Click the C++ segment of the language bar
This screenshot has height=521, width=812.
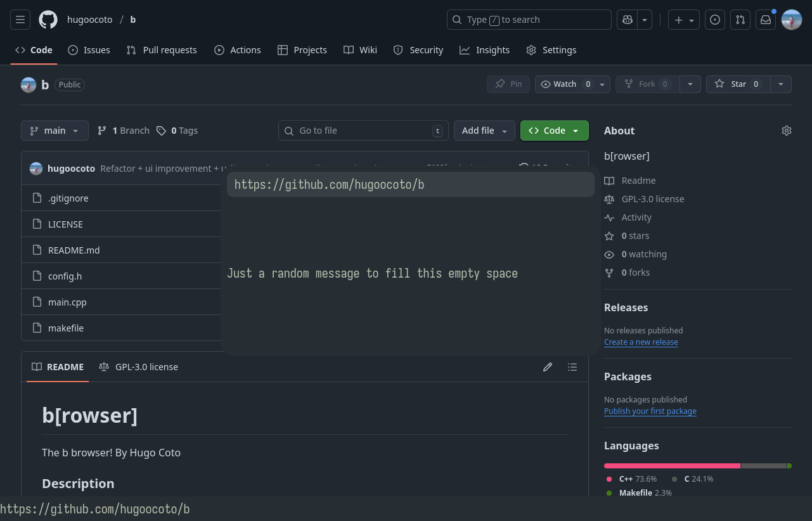click(x=672, y=466)
